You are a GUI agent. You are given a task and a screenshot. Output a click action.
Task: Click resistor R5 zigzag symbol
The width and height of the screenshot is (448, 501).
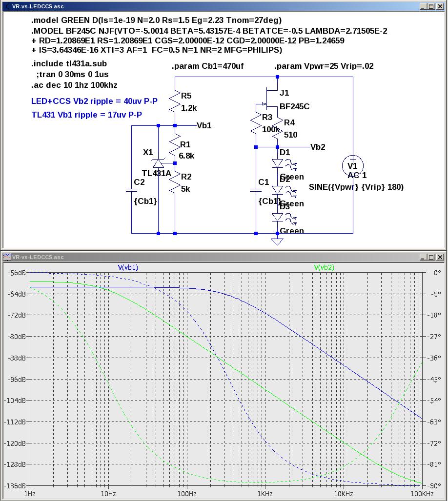175,101
